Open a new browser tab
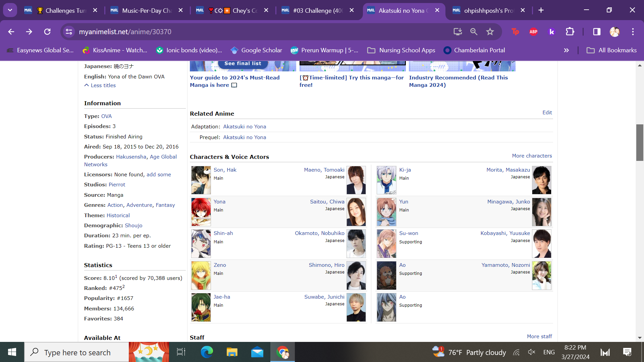Viewport: 644px width, 362px height. [x=541, y=10]
